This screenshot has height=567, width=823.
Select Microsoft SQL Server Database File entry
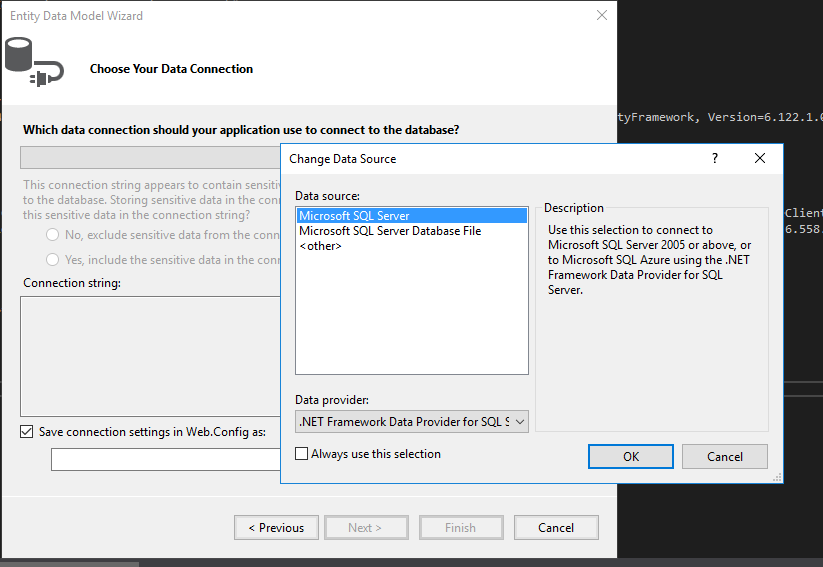390,231
